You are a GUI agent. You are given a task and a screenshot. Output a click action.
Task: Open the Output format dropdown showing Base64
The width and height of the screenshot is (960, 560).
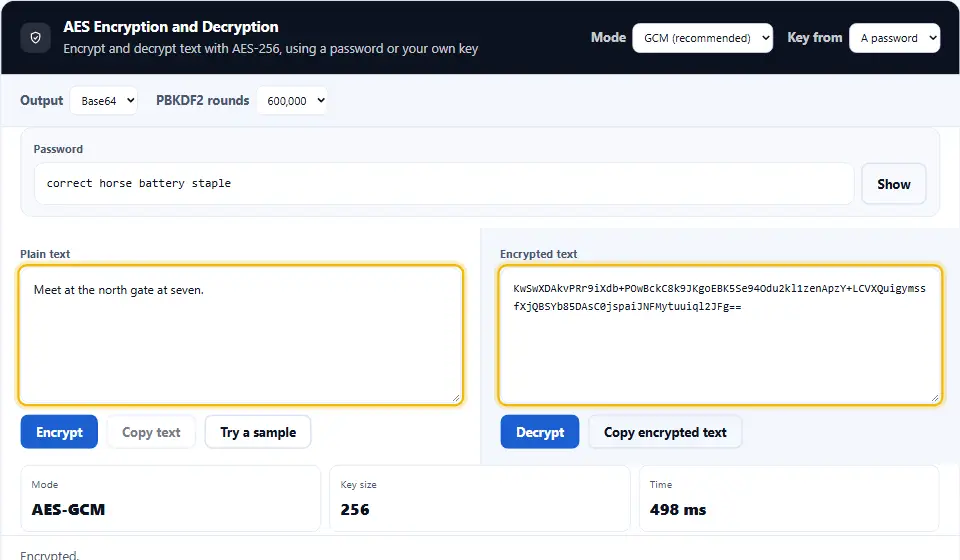pyautogui.click(x=103, y=100)
